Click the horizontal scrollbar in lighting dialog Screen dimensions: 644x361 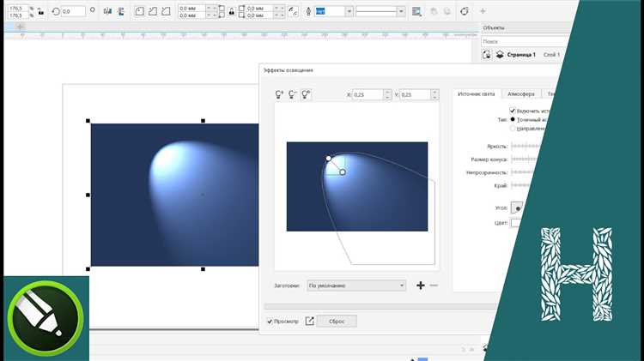click(380, 306)
